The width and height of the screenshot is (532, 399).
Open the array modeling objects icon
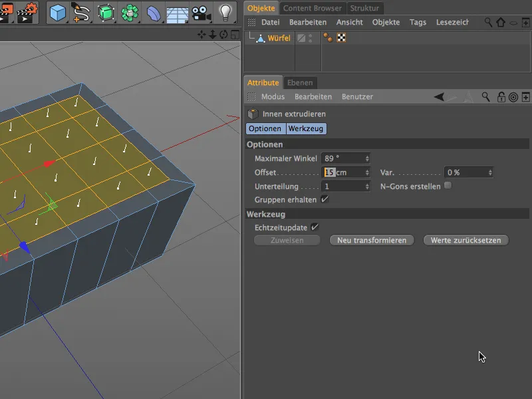click(130, 13)
